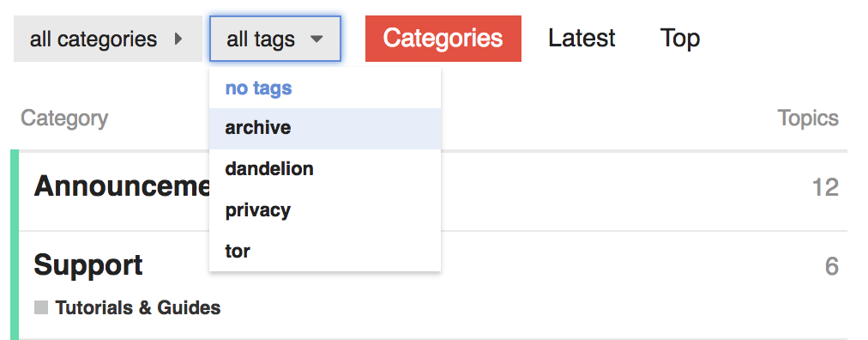Click the all categories arrow icon

tap(178, 39)
